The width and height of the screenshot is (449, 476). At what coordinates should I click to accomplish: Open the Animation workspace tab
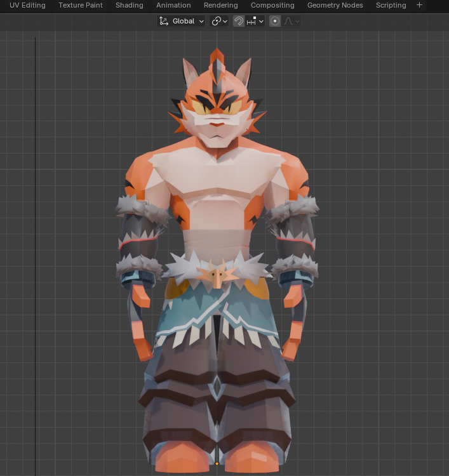173,5
